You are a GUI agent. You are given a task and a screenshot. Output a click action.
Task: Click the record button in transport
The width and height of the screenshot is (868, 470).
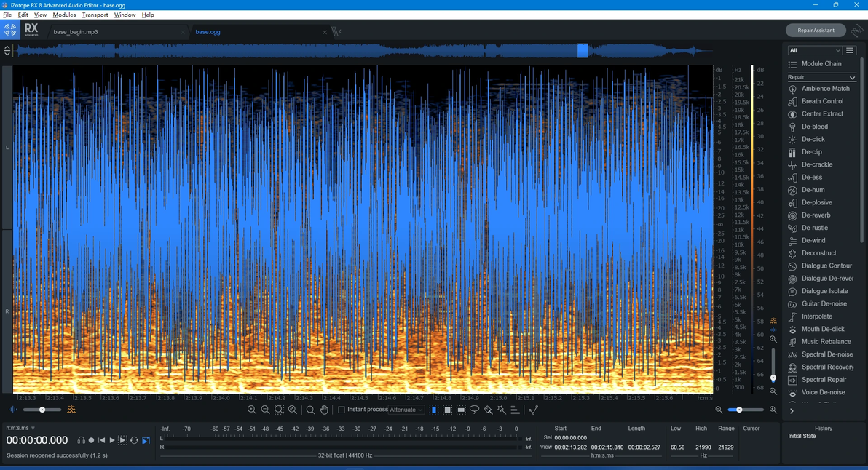tap(91, 440)
